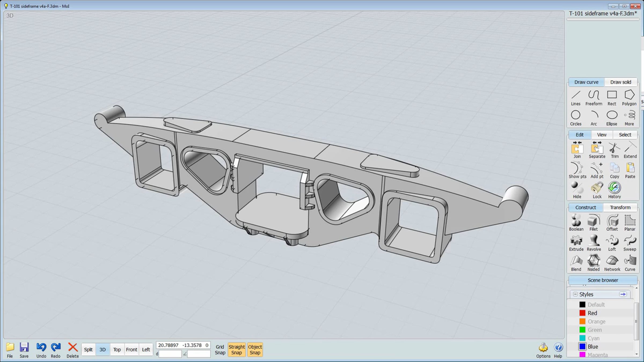
Task: Choose the Polygon drawing tool
Action: 629,98
